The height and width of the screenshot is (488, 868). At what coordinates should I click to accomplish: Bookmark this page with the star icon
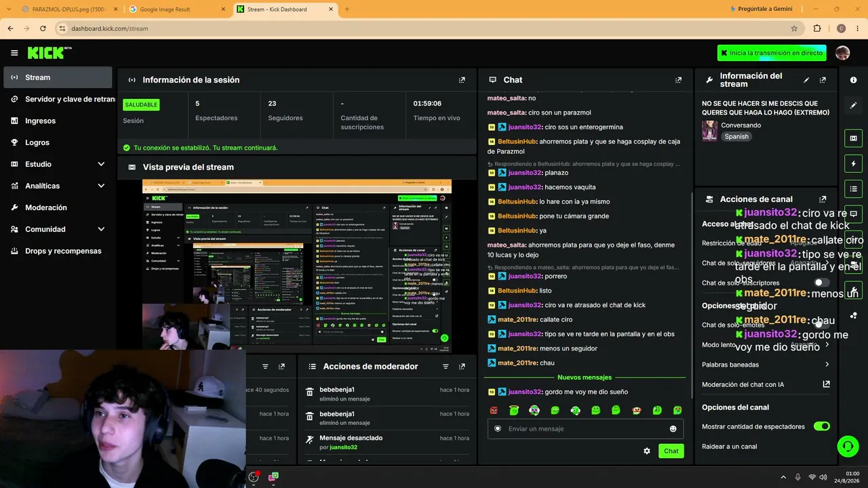[x=794, y=28]
